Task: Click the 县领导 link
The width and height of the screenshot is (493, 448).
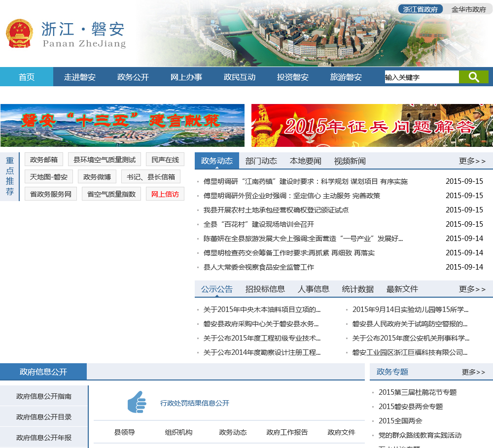Action: tap(125, 432)
